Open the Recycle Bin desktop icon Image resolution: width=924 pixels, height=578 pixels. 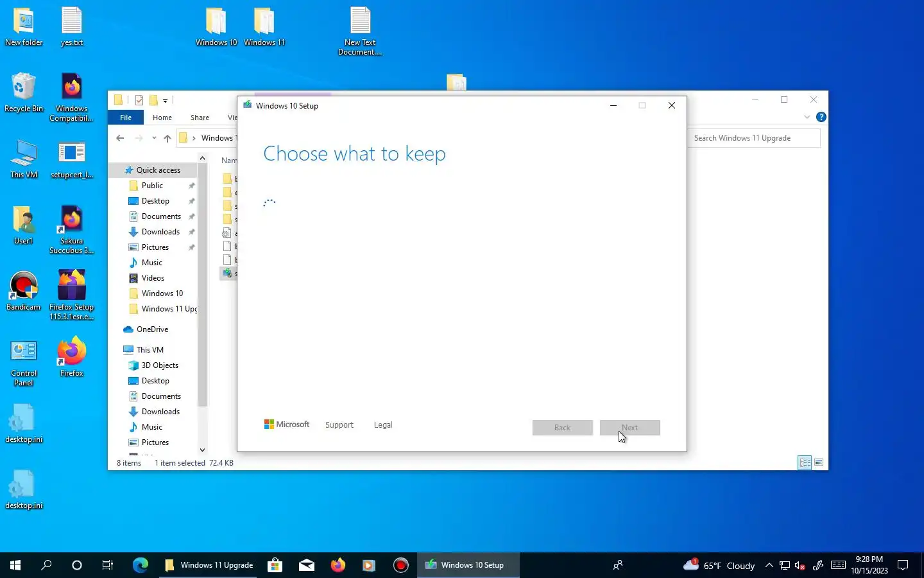pyautogui.click(x=24, y=93)
